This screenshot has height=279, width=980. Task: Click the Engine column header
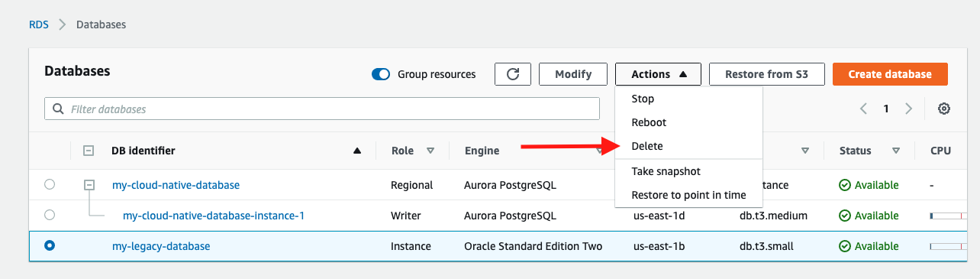pos(482,151)
